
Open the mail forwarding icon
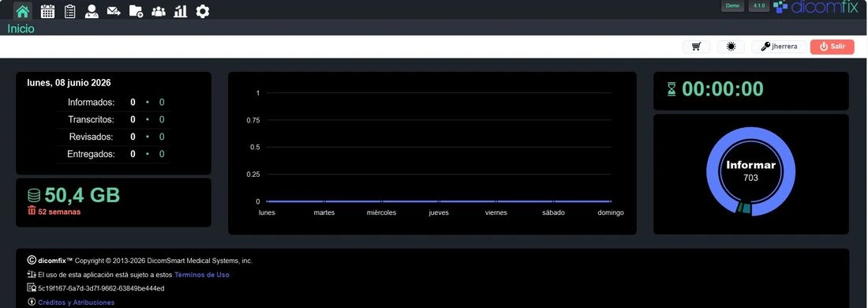(114, 11)
